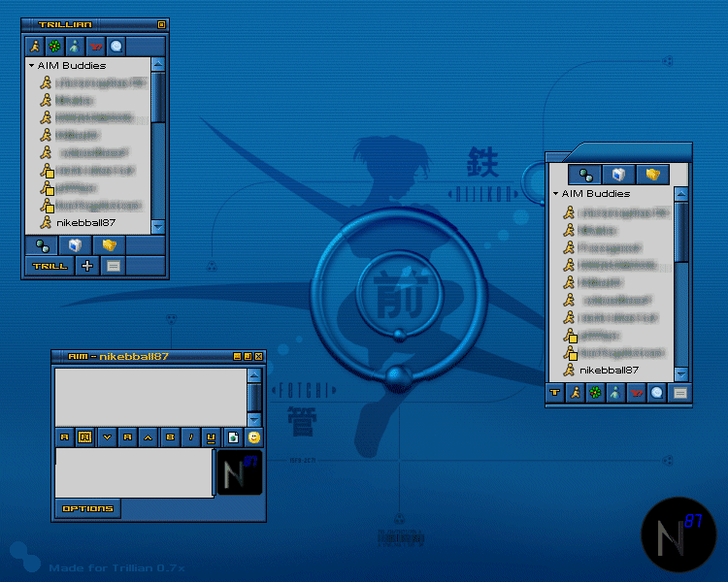
Task: Click the white cube icon above the TRILL button
Action: coord(75,245)
